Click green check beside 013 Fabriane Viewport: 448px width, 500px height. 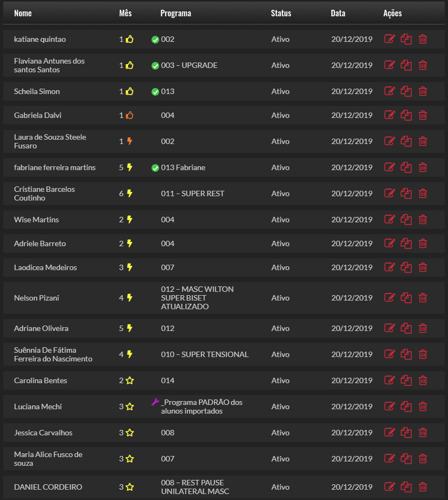155,168
